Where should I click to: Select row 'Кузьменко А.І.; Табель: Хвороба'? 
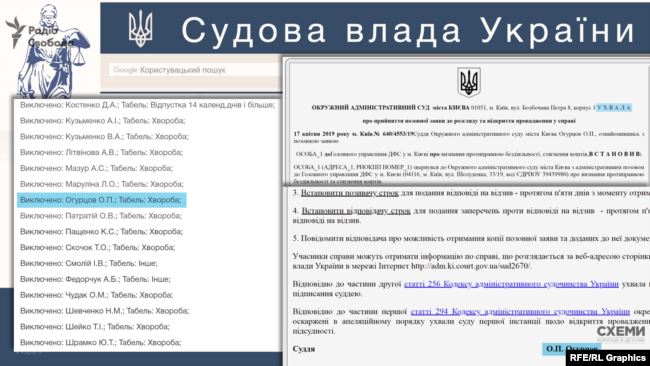coord(102,121)
